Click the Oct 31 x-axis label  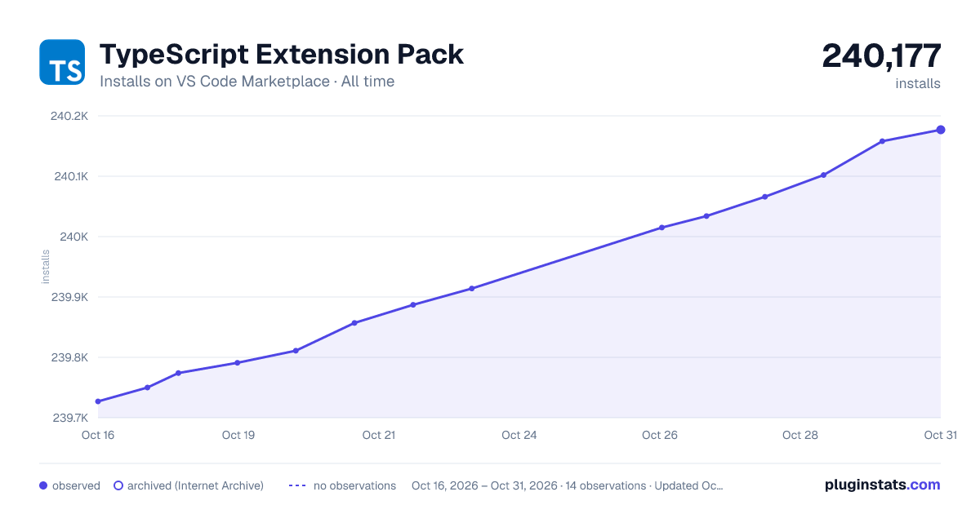[x=940, y=435]
